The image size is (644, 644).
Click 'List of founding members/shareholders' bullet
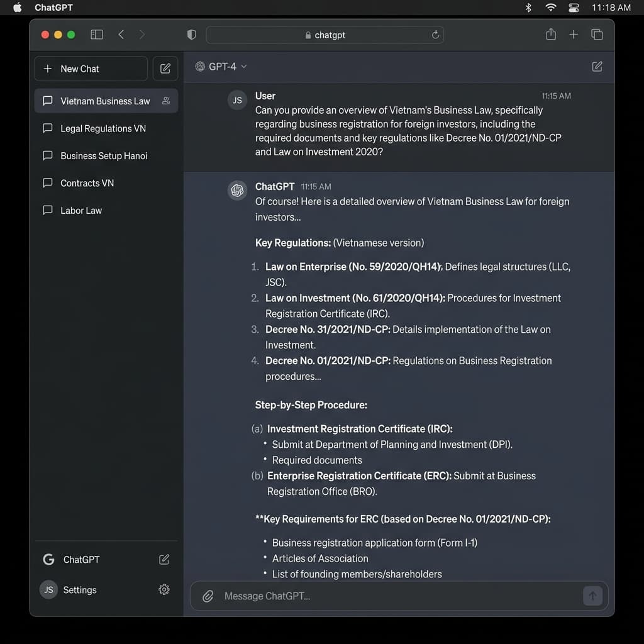tap(357, 574)
